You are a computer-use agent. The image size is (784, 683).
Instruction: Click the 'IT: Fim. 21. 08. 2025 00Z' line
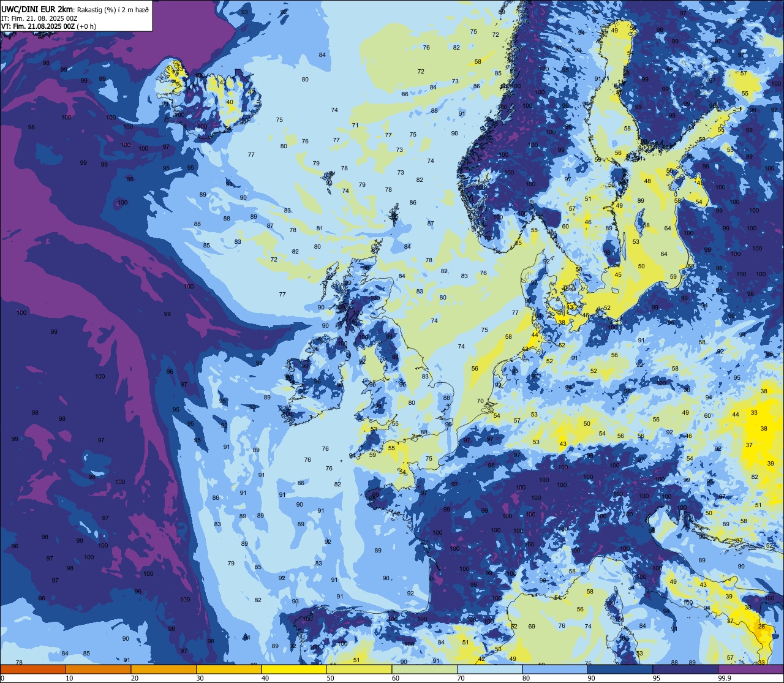38,18
